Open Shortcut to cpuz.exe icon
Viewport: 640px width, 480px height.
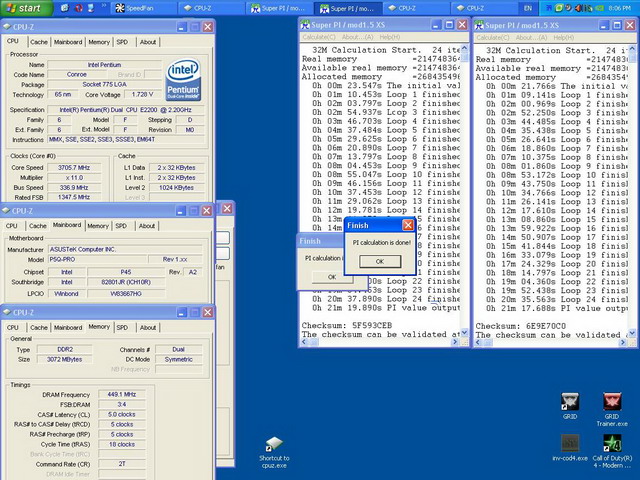click(274, 453)
